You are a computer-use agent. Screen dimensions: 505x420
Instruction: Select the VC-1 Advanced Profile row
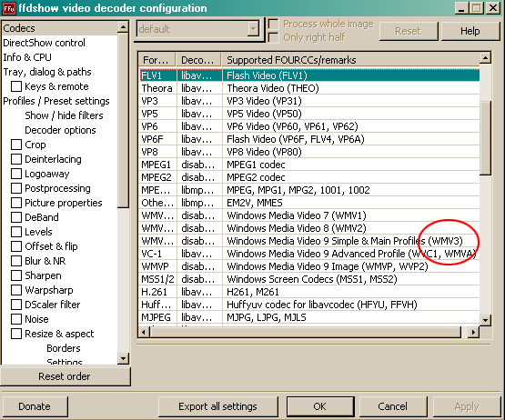pyautogui.click(x=309, y=254)
